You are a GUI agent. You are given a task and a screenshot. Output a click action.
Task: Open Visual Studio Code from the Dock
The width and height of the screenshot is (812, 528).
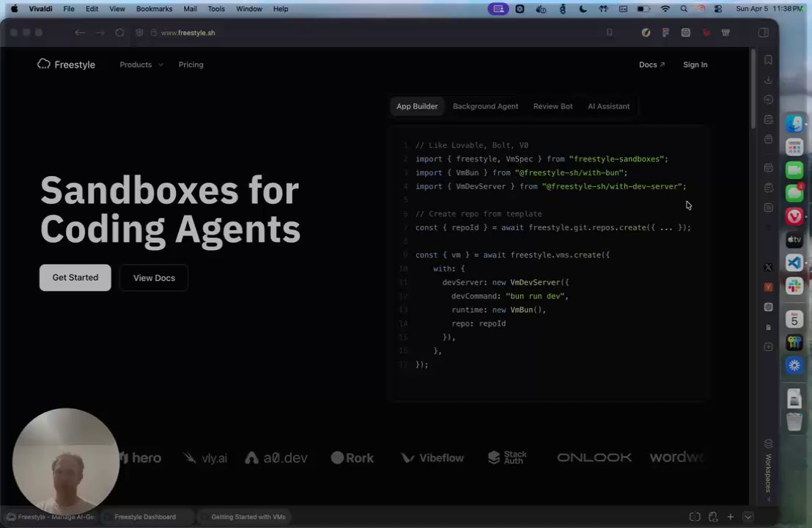794,263
